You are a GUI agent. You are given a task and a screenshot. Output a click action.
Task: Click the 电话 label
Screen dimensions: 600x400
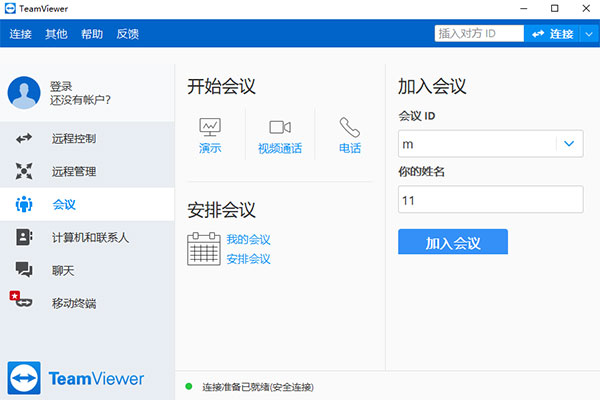pos(350,148)
